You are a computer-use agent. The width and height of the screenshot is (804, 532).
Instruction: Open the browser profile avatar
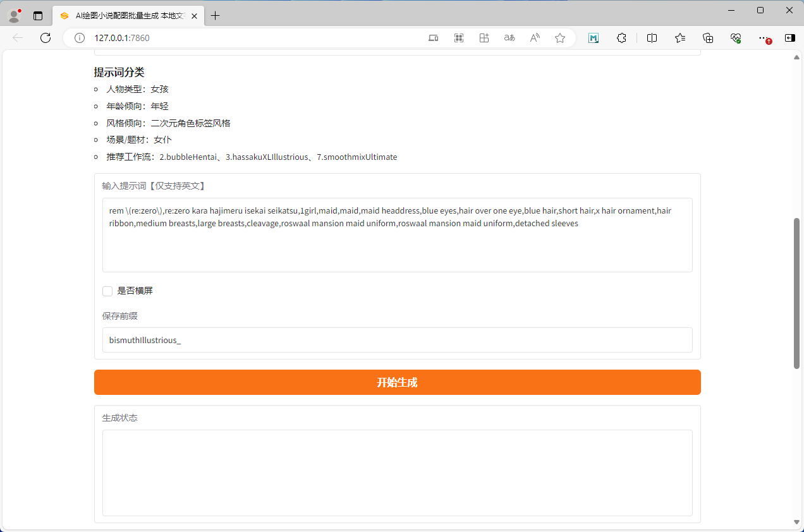coord(14,16)
